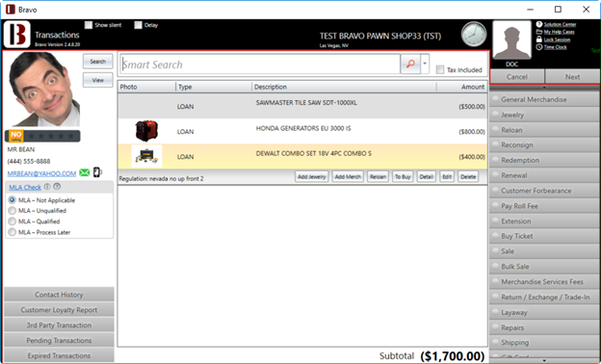Screen dimensions: 601x364
Task: Open Customer Loyalty Report
Action: pos(59,309)
